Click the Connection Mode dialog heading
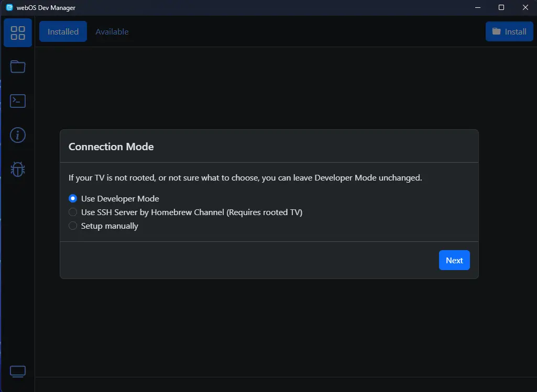The width and height of the screenshot is (537, 392). coord(111,147)
